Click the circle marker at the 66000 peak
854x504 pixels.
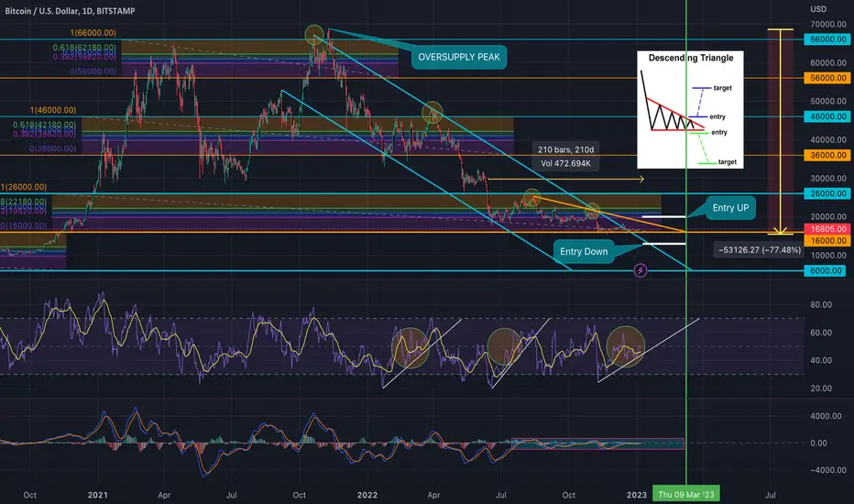tap(314, 35)
